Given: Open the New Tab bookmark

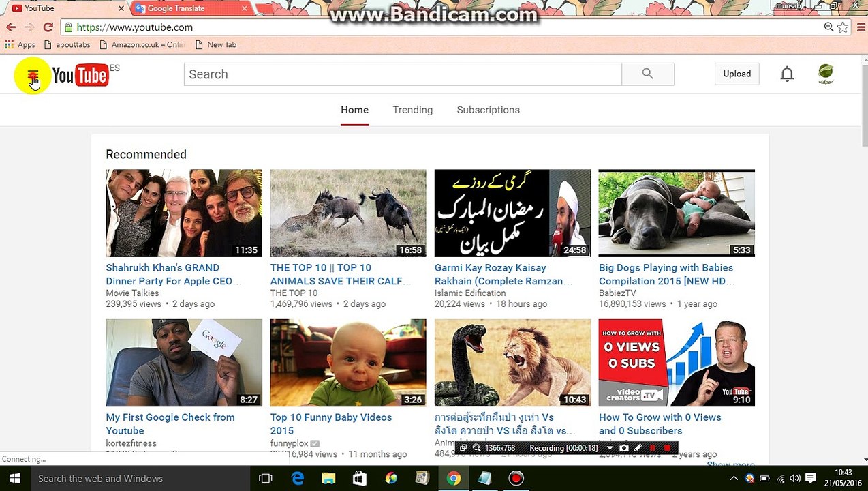Looking at the screenshot, I should [215, 44].
